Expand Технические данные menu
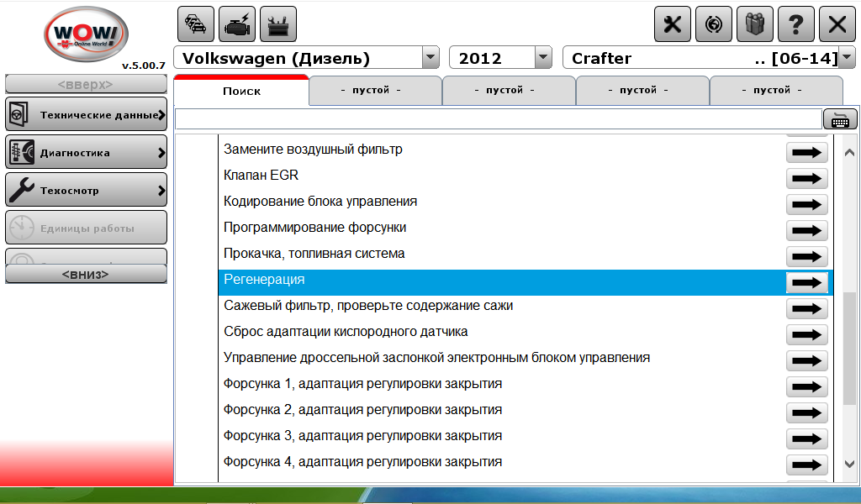The width and height of the screenshot is (861, 504). 87,114
